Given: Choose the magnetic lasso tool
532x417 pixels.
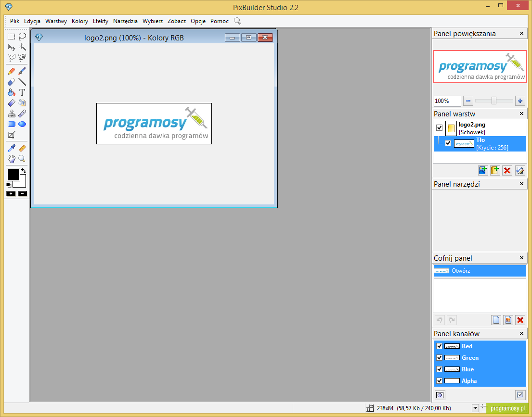Looking at the screenshot, I should pos(23,58).
